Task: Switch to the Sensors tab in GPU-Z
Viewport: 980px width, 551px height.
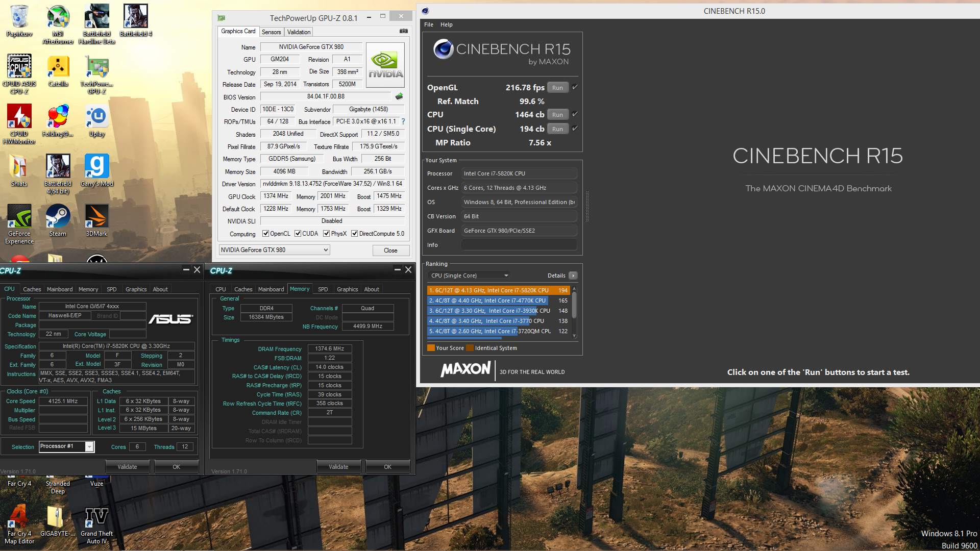Action: (x=271, y=32)
